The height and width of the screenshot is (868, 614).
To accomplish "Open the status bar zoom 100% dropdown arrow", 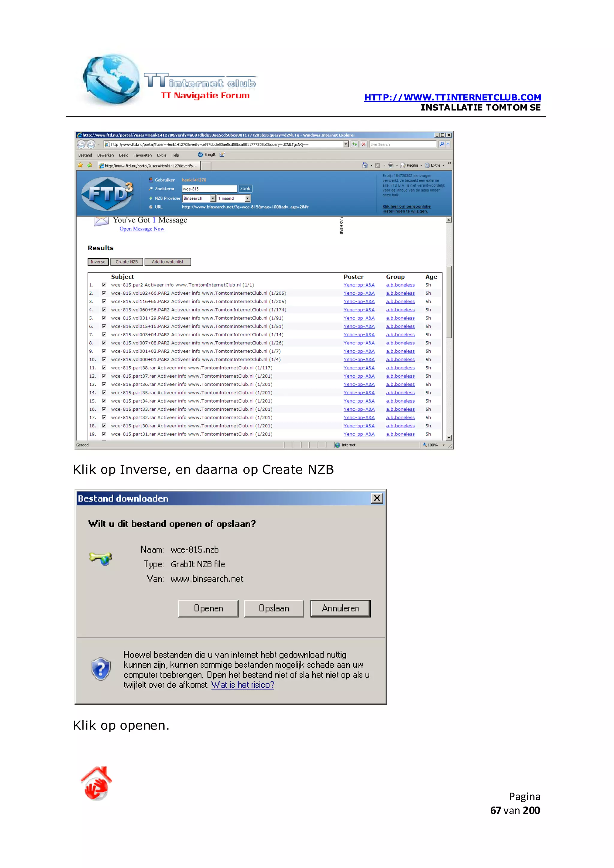I will coord(443,445).
